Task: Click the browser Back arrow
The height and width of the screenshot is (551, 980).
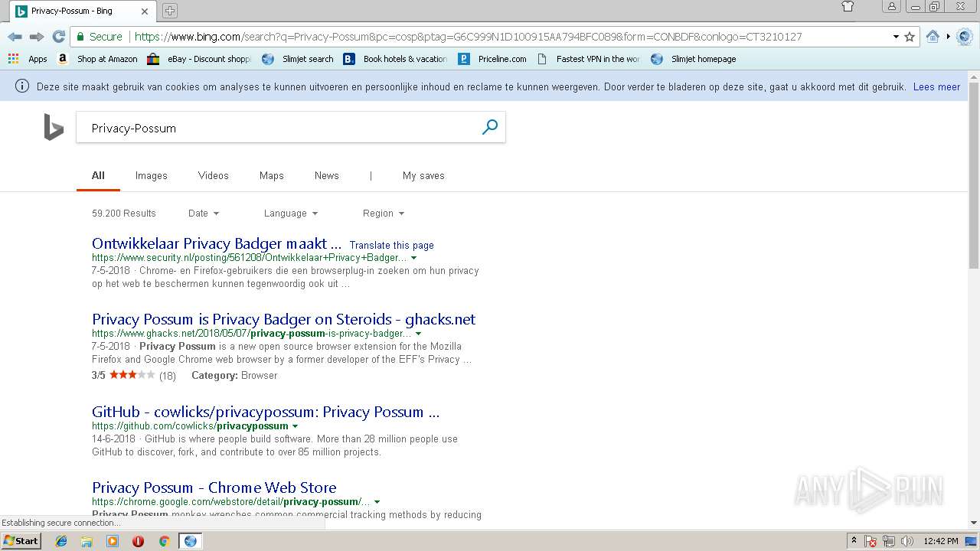Action: (15, 37)
